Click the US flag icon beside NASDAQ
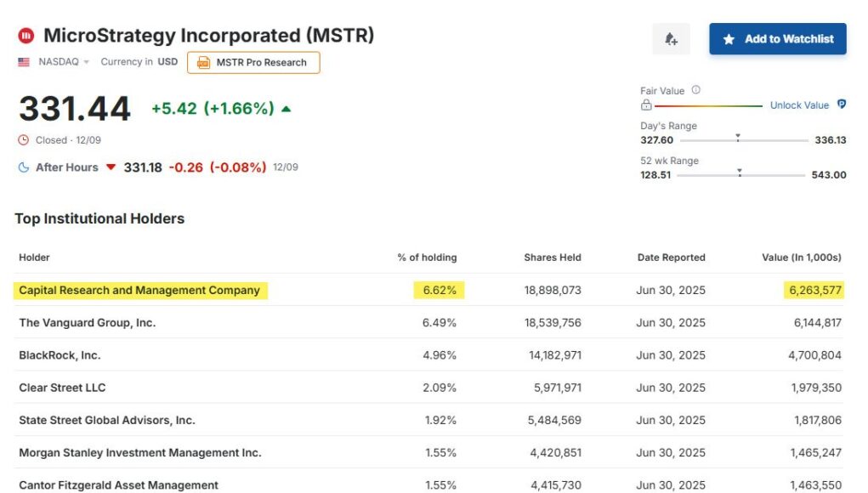This screenshot has height=493, width=868. pyautogui.click(x=24, y=62)
